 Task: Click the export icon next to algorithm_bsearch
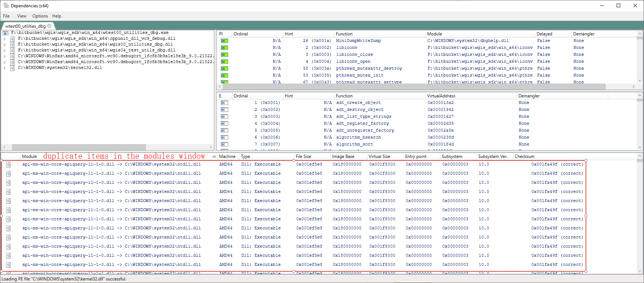tap(224, 137)
